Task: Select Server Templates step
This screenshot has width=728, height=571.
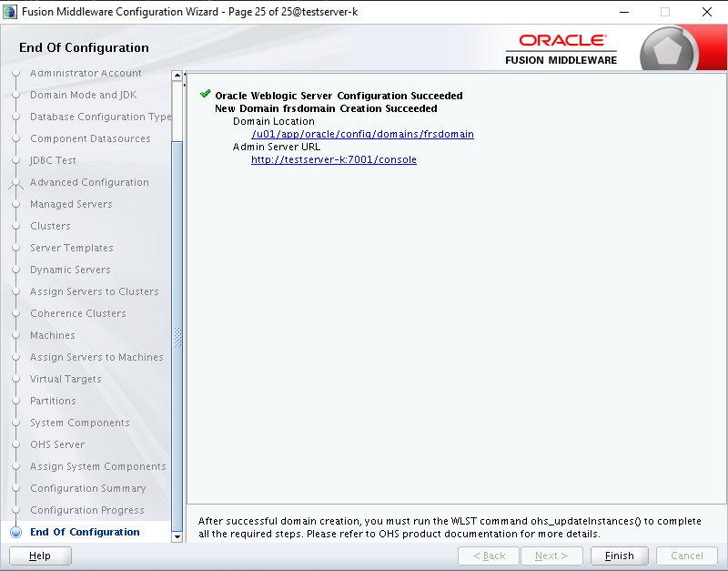Action: [72, 248]
